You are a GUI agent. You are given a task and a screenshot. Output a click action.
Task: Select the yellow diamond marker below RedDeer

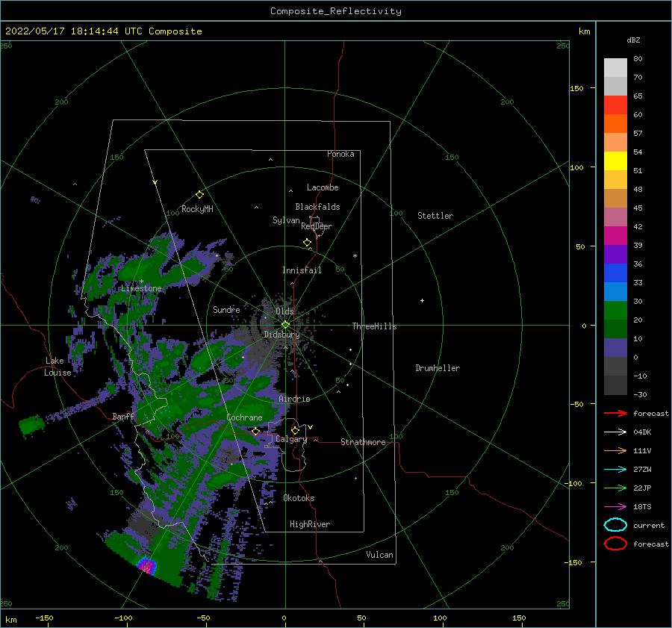307,243
